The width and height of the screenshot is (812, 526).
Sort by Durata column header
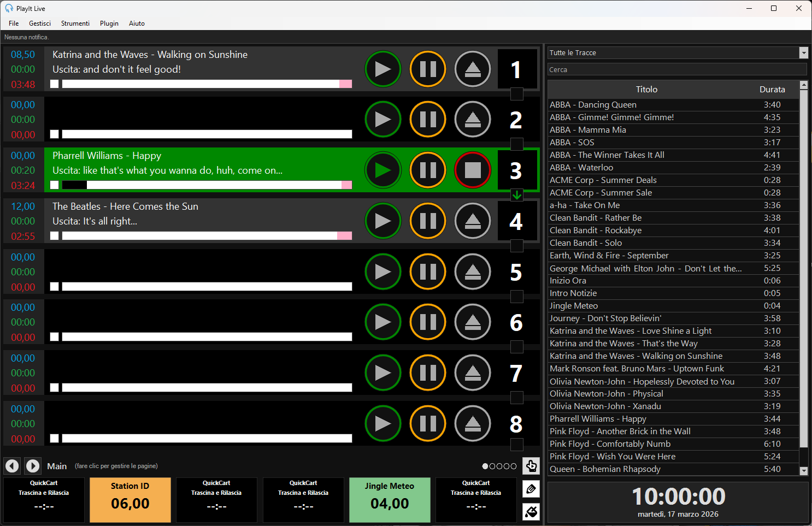(x=772, y=89)
